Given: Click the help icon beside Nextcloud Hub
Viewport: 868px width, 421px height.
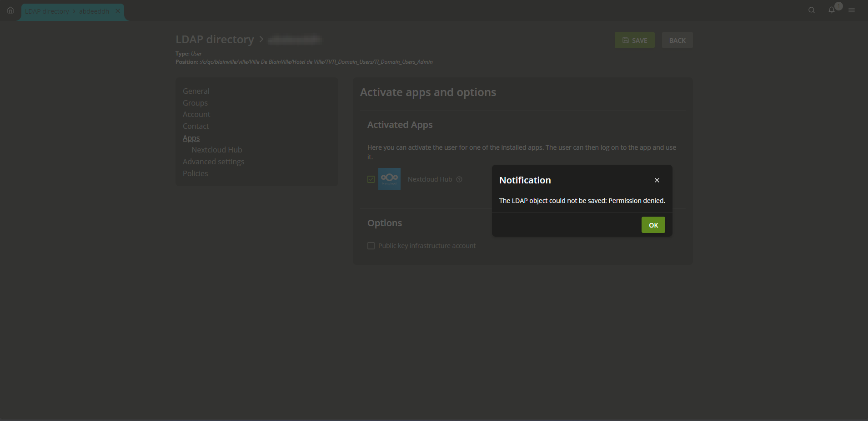Looking at the screenshot, I should tap(459, 179).
